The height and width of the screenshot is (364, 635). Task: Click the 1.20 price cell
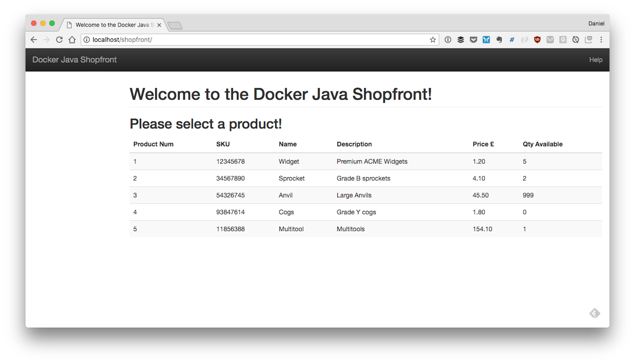coord(479,161)
